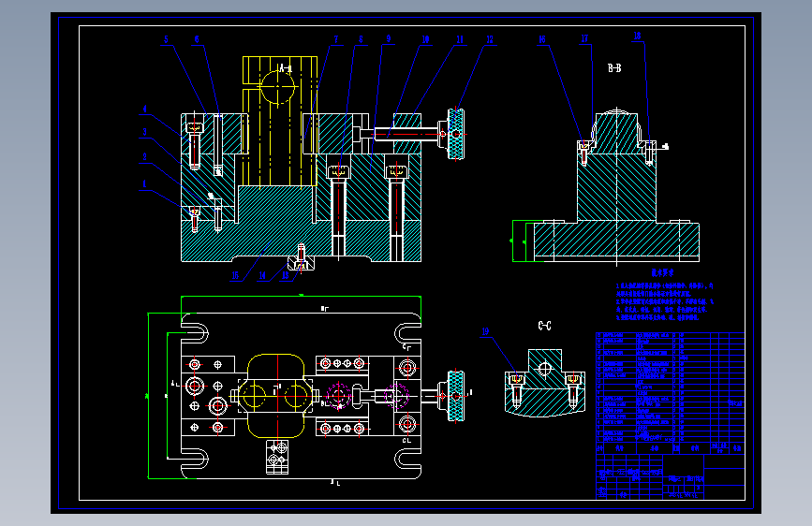Click the knurled knob in the front section view

tap(456, 135)
